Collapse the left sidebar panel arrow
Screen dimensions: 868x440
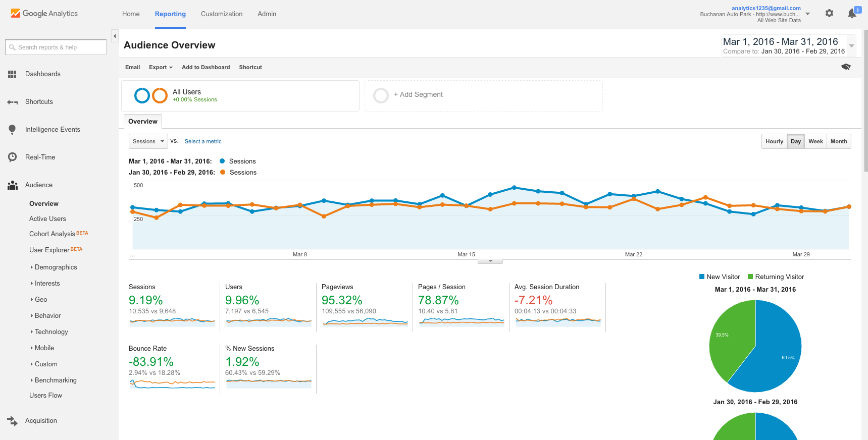click(115, 36)
